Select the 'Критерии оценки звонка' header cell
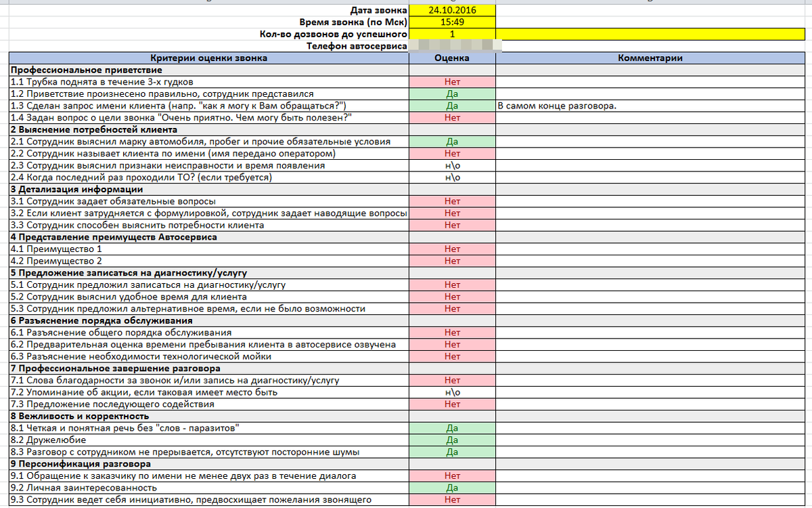The image size is (812, 508). pos(208,58)
